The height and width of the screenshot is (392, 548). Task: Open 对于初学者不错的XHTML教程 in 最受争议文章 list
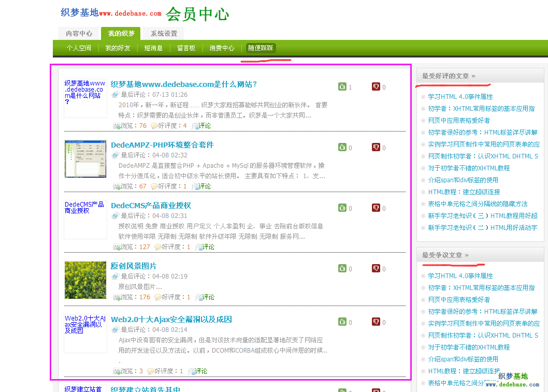[469, 347]
